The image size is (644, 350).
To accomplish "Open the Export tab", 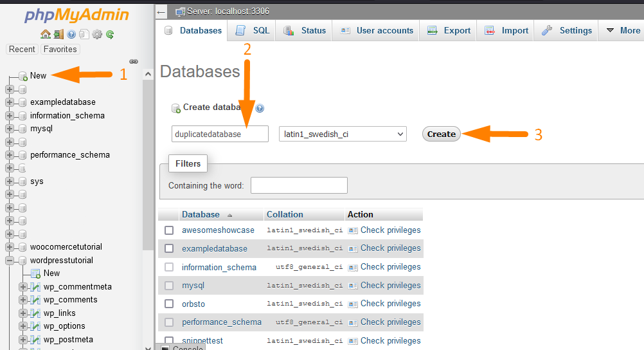I will tap(448, 30).
